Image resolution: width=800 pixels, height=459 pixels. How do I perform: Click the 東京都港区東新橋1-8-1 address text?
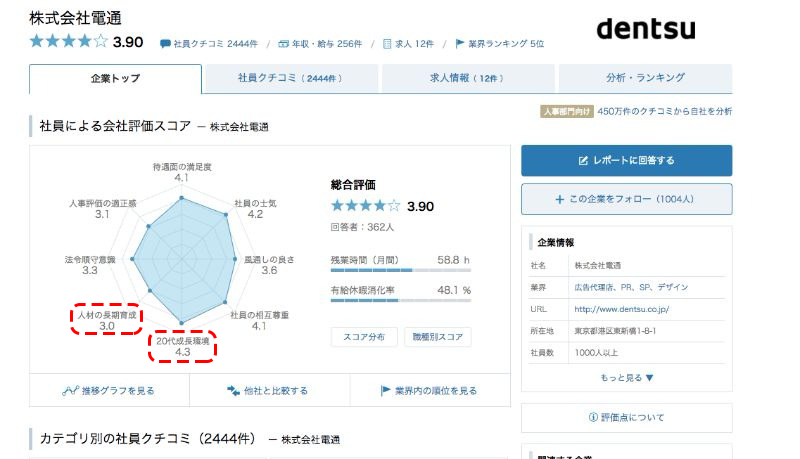pos(615,331)
